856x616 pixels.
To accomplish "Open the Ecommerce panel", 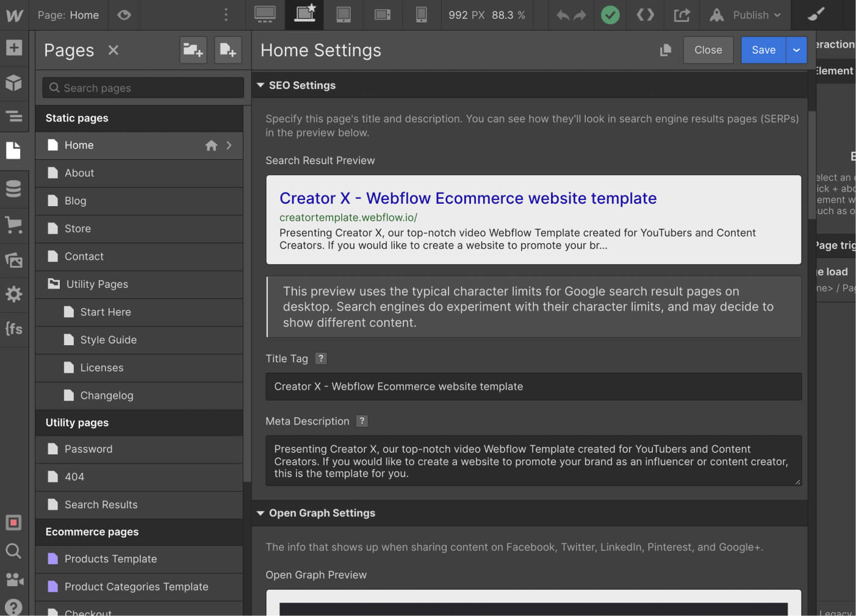I will (13, 224).
